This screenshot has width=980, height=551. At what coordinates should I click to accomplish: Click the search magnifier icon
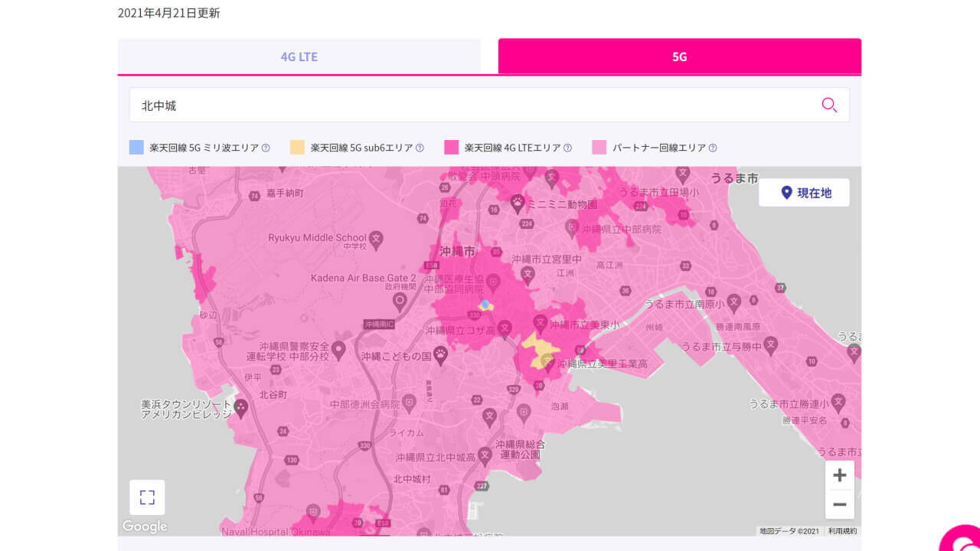click(829, 105)
